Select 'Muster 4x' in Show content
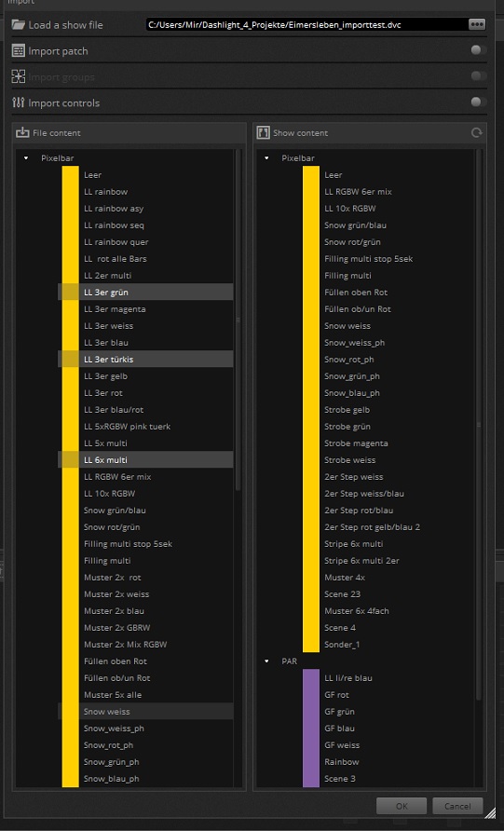This screenshot has height=831, width=504. point(345,578)
